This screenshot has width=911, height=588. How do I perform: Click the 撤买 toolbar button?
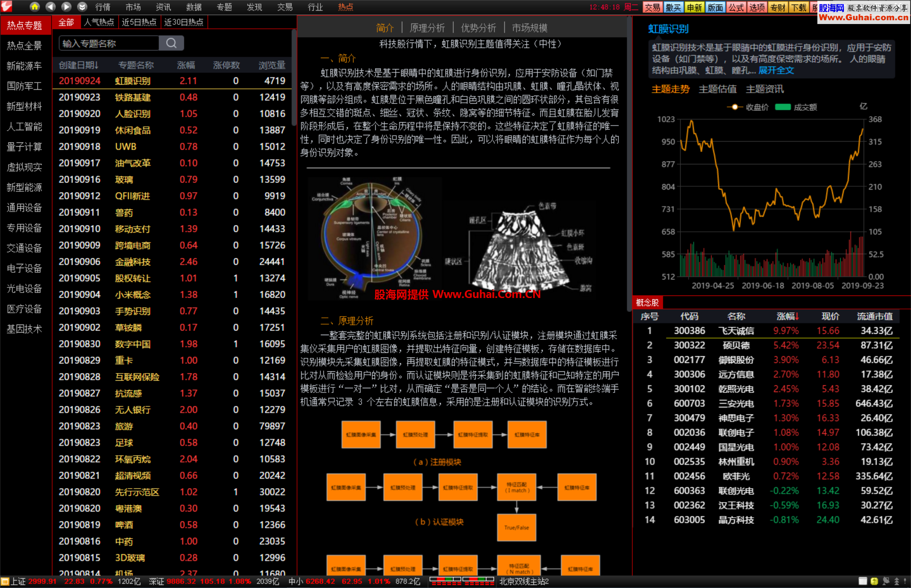673,7
